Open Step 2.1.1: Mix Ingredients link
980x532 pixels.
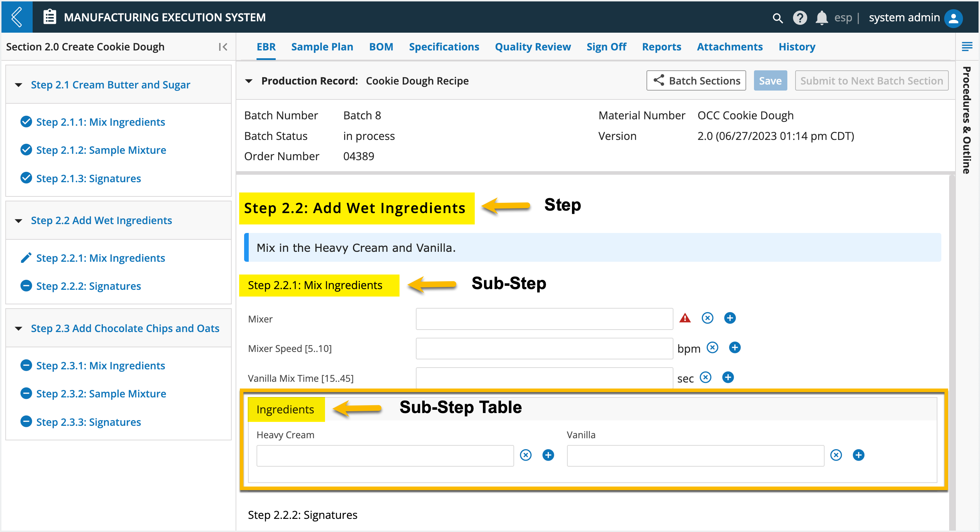tap(100, 122)
